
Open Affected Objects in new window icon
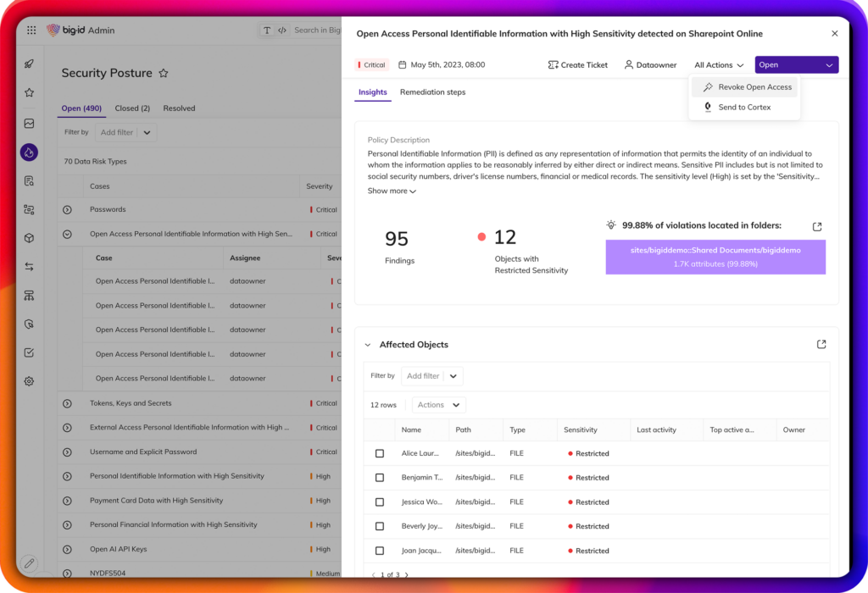coord(821,344)
